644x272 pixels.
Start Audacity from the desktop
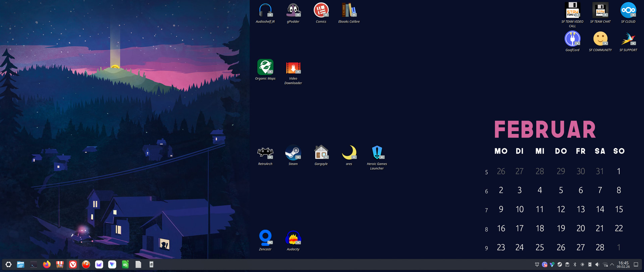tap(293, 238)
